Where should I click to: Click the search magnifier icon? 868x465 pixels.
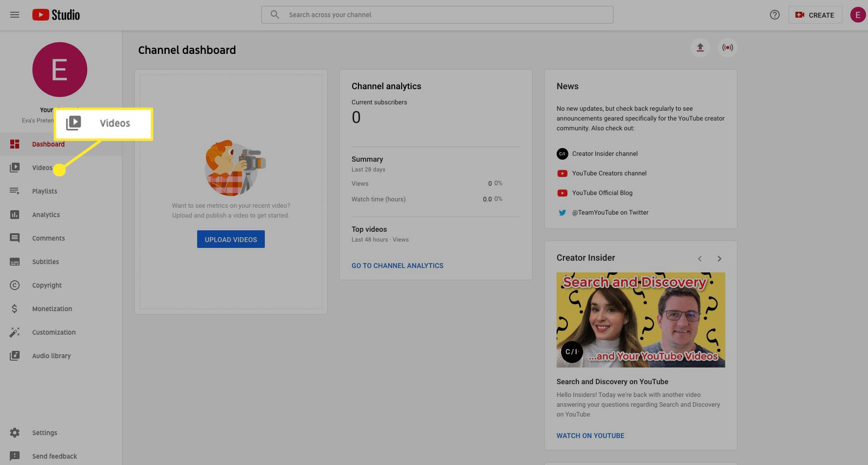(x=275, y=15)
